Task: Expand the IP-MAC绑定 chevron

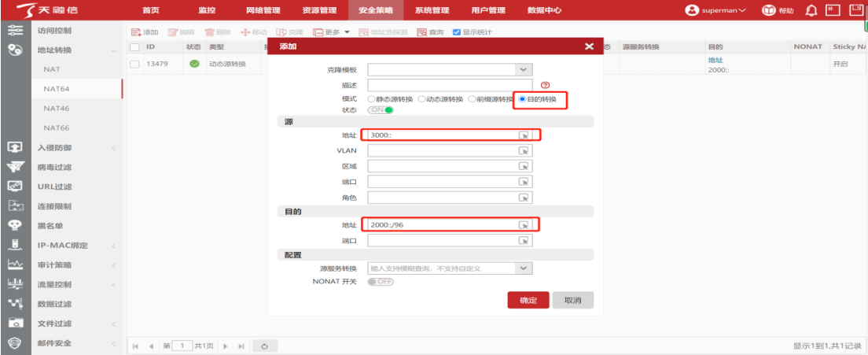Action: click(113, 246)
